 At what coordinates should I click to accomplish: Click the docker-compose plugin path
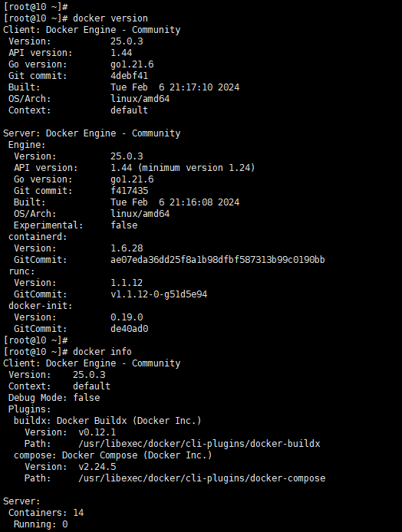[x=202, y=478]
